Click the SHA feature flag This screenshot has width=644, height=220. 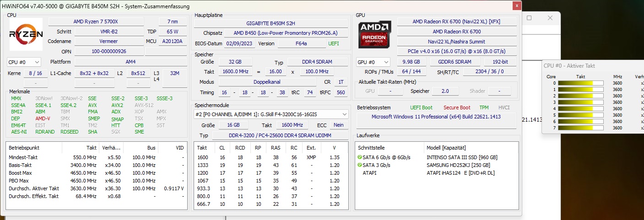[92, 132]
